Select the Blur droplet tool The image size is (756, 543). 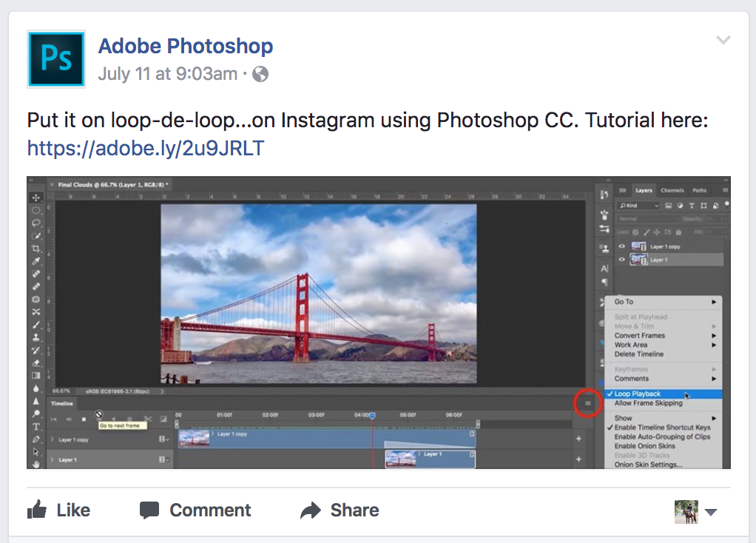pos(36,388)
